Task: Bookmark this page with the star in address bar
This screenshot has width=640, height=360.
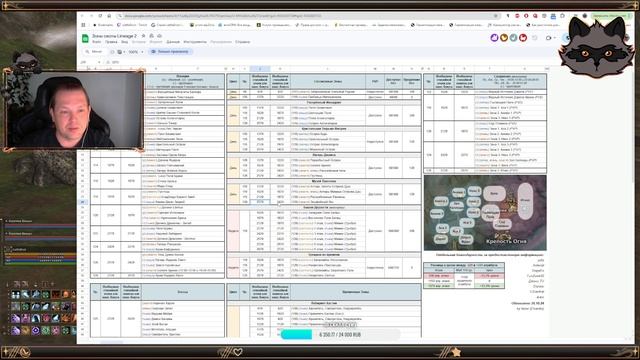Action: pos(496,16)
